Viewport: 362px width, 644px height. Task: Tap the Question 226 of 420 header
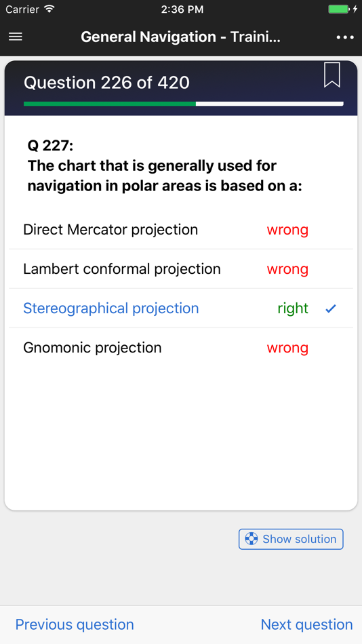coord(106,83)
